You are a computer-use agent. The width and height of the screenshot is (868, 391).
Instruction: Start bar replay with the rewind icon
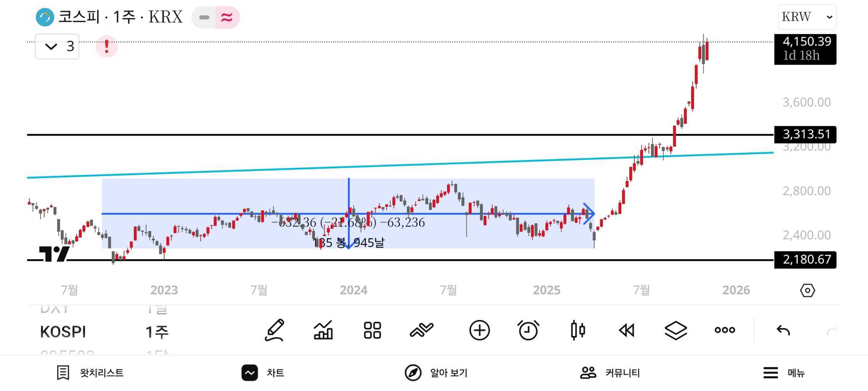[x=627, y=330]
